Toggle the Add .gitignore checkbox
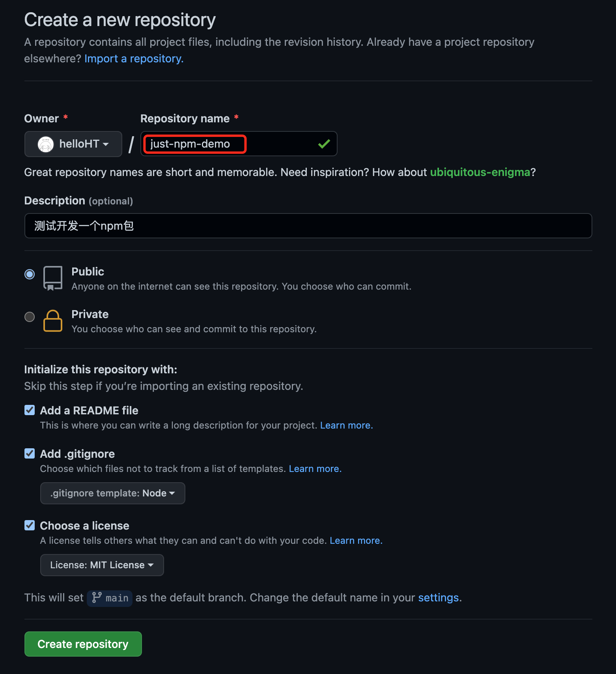616x674 pixels. [30, 454]
